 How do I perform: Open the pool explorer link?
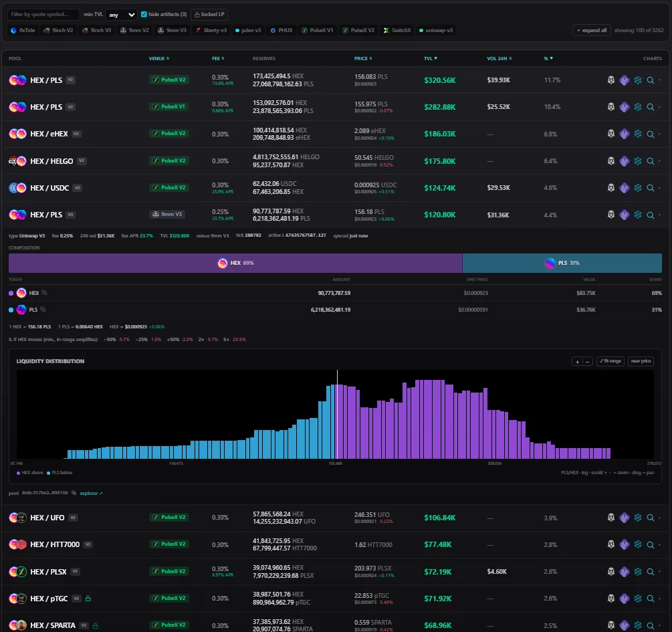(x=91, y=493)
